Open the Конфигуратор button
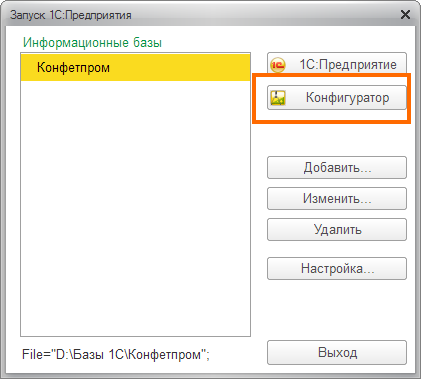This screenshot has height=379, width=421. pyautogui.click(x=337, y=98)
